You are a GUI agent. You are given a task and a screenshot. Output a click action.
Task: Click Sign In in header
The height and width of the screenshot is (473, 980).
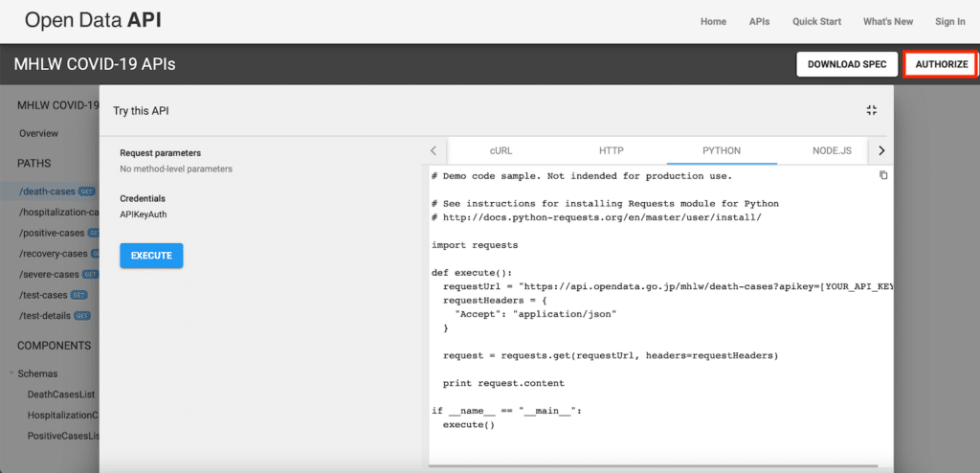tap(950, 21)
